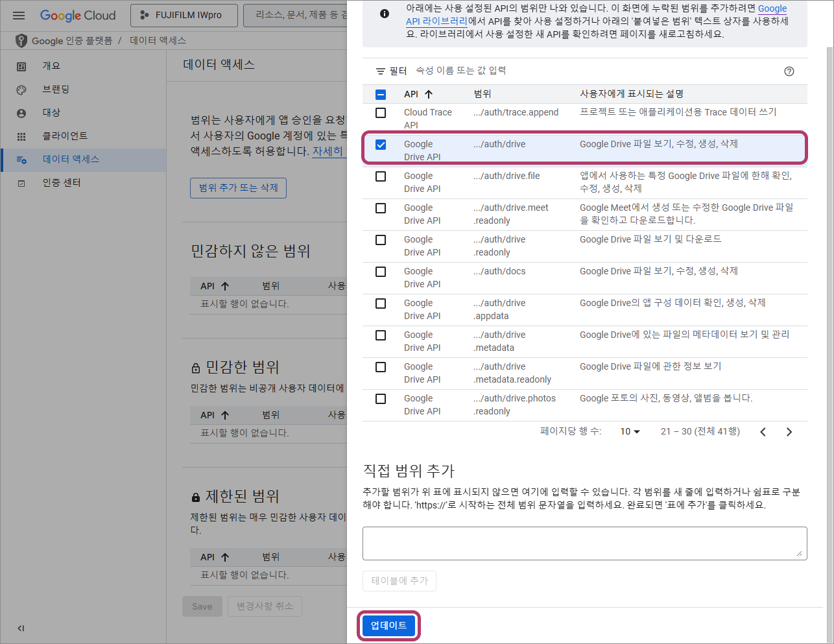Check the Cloud Trace API trace.append row

point(381,113)
